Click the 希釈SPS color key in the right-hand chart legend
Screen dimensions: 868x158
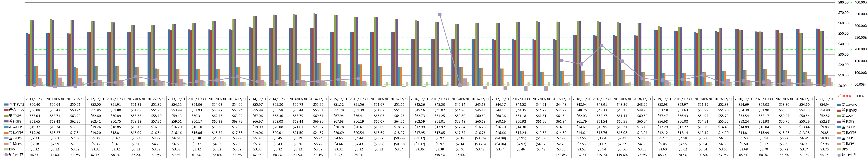pyautogui.click(x=839, y=121)
